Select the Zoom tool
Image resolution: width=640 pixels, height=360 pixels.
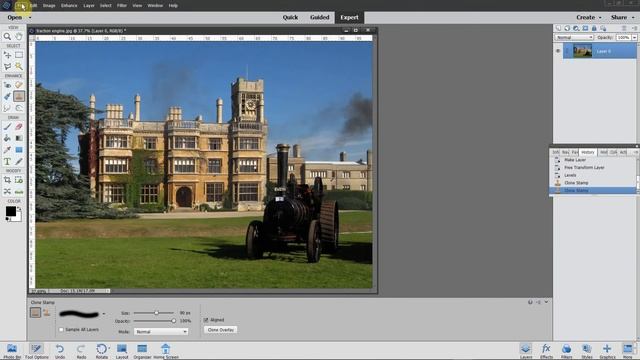pos(7,37)
